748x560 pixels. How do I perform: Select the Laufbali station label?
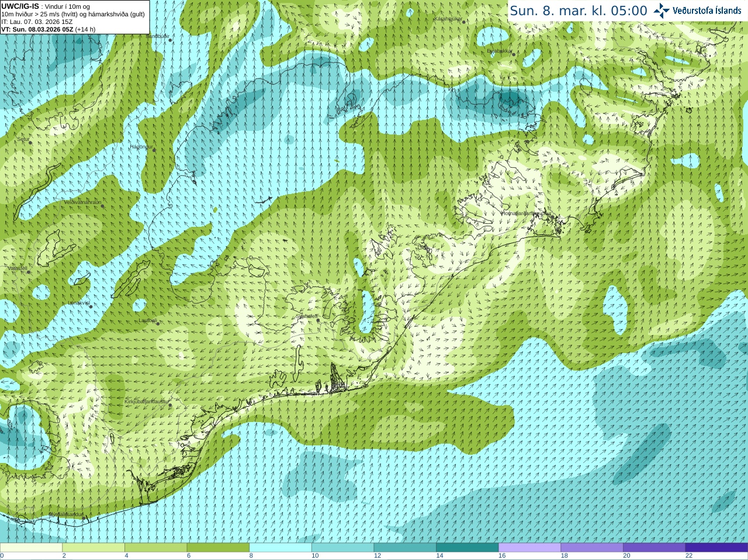coord(148,320)
